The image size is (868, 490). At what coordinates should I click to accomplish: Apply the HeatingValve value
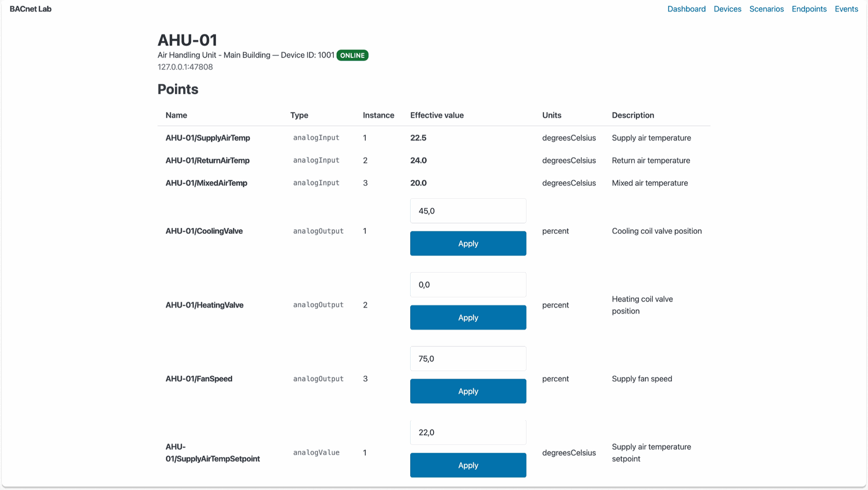468,318
